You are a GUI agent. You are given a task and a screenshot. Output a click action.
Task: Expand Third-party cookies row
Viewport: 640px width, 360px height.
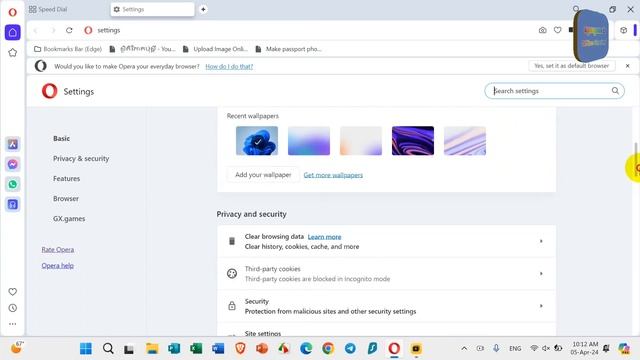tap(386, 273)
